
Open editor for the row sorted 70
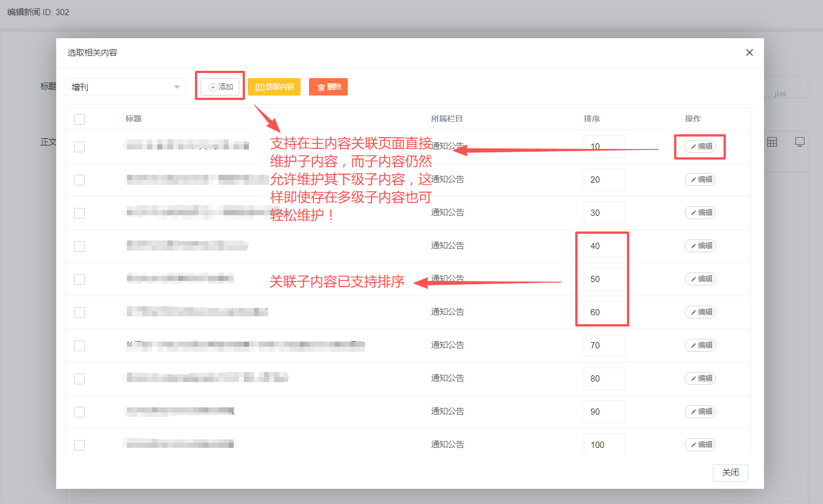tap(700, 346)
